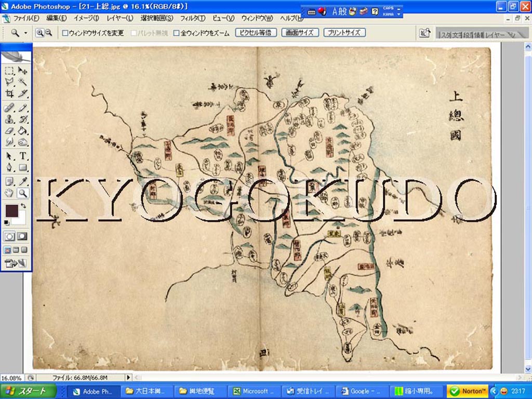Open the スタート button
Image resolution: width=532 pixels, height=399 pixels.
coord(29,391)
